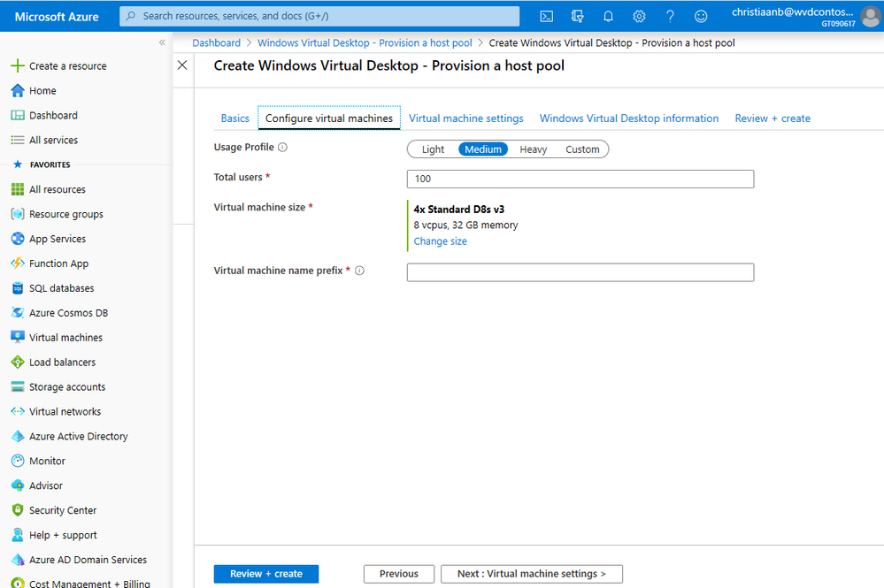Click the Microsoft Azure logo text

pos(57,17)
